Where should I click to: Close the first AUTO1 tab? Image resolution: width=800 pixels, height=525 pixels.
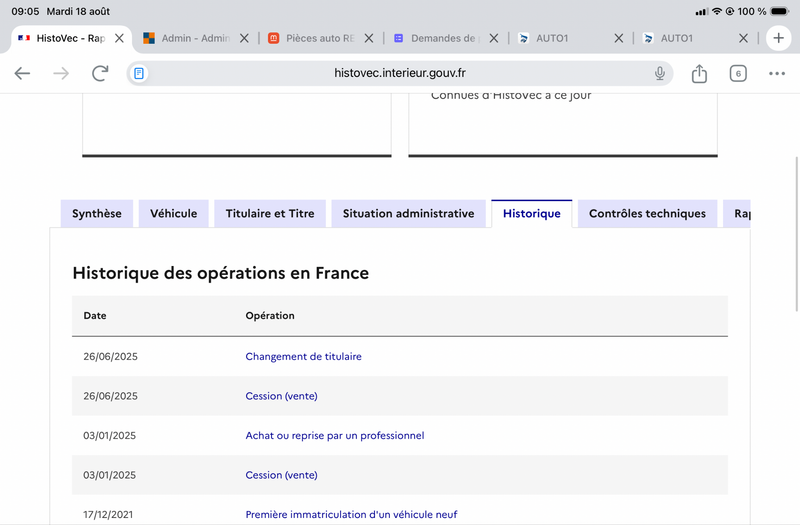[618, 38]
